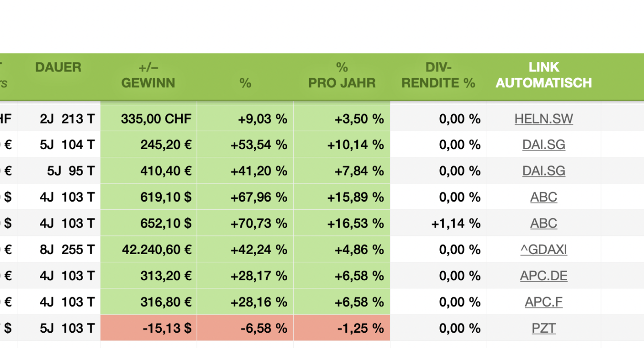
Task: Select the +1,14 % dividend yield cell
Action: click(x=438, y=223)
